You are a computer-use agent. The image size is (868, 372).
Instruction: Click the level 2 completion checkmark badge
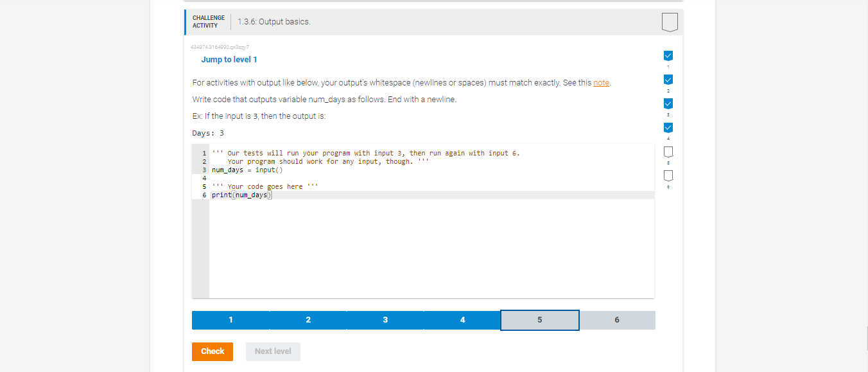[668, 79]
